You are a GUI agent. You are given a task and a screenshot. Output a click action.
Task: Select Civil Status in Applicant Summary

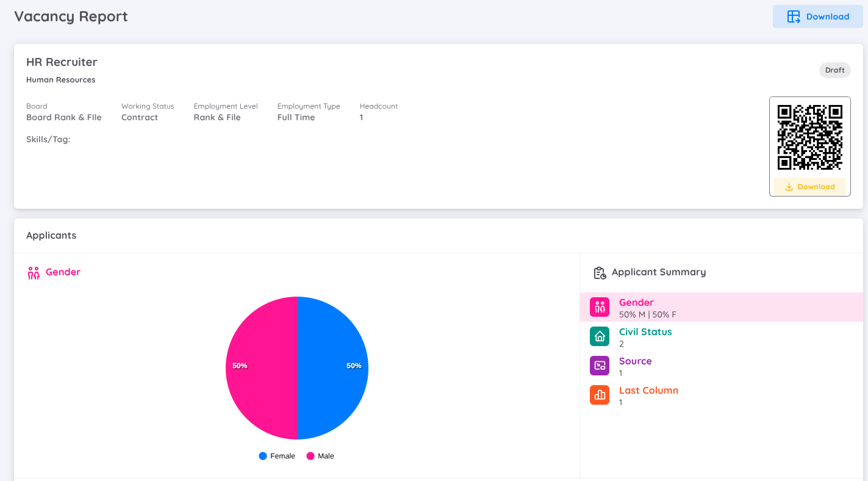tap(645, 332)
